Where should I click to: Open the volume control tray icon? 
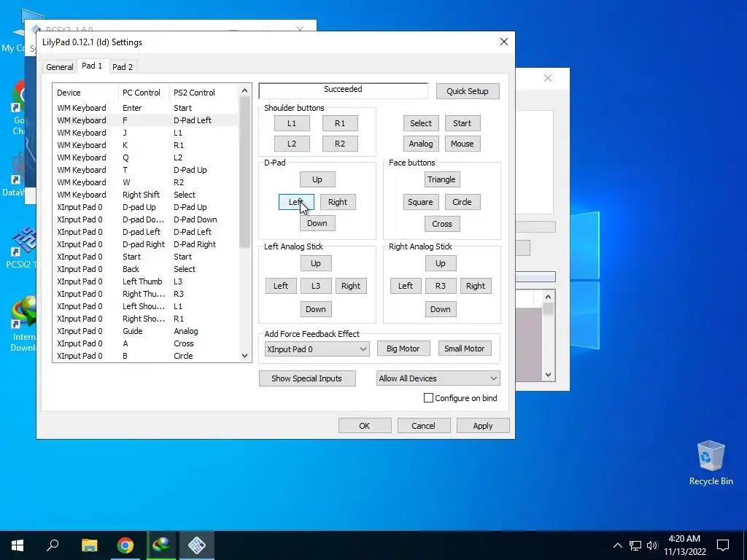point(652,545)
